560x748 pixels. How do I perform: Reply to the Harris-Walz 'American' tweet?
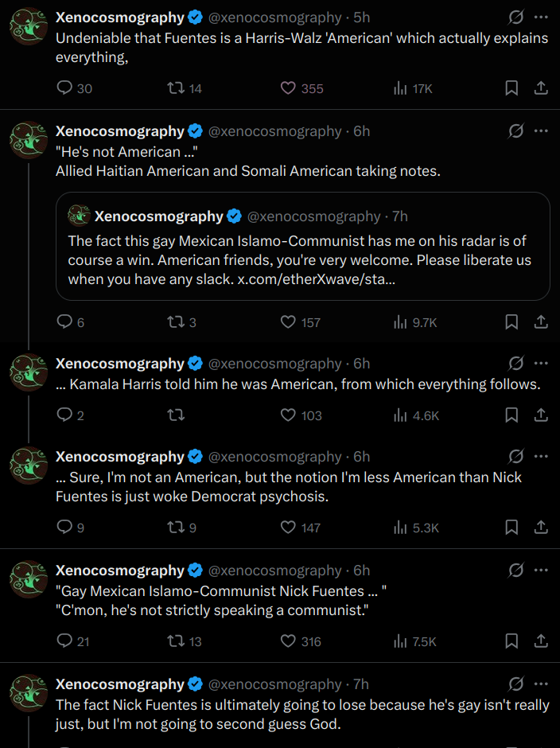65,88
